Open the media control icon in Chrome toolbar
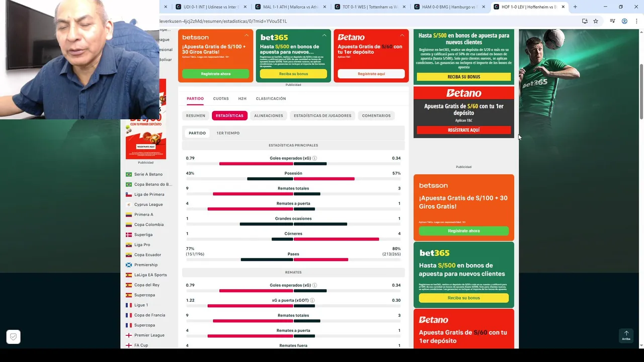 point(612,21)
